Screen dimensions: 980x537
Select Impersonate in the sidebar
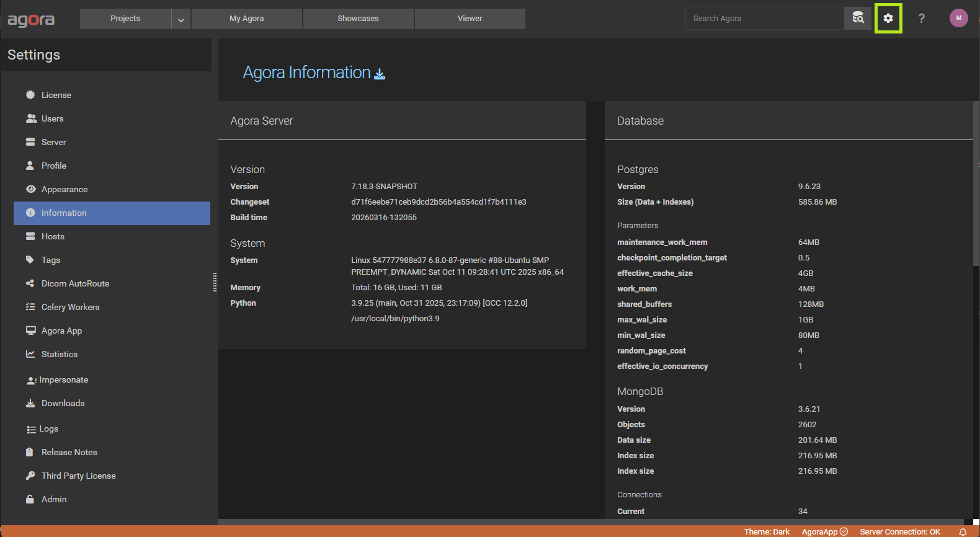pos(63,379)
